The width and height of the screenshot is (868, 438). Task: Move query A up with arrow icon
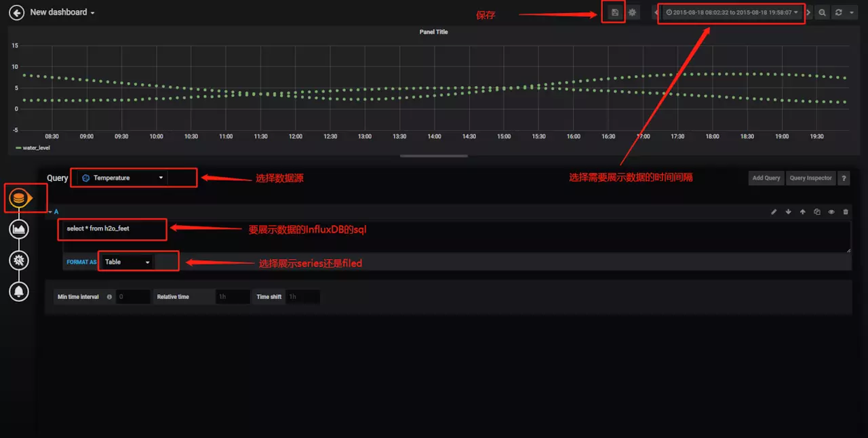tap(802, 212)
